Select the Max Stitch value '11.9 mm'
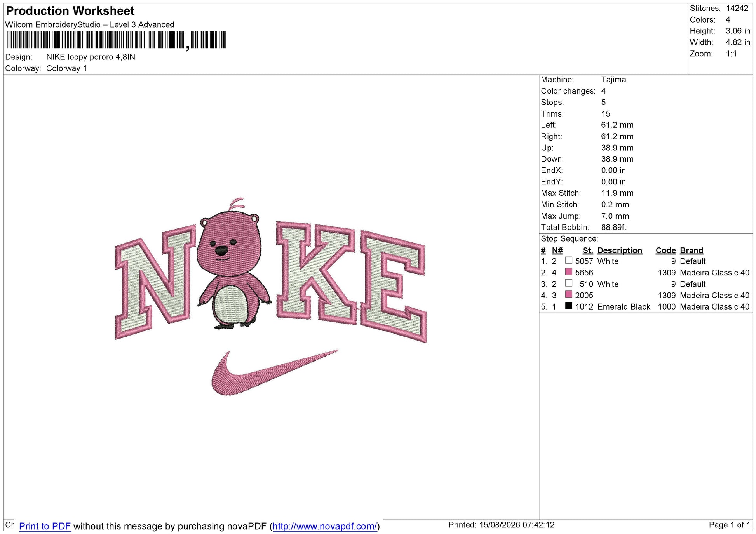 tap(617, 193)
